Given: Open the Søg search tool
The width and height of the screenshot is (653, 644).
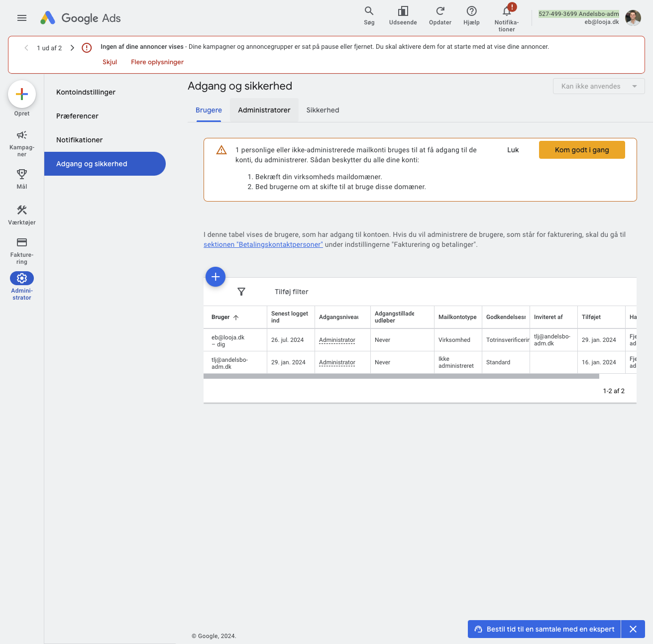Looking at the screenshot, I should point(369,16).
